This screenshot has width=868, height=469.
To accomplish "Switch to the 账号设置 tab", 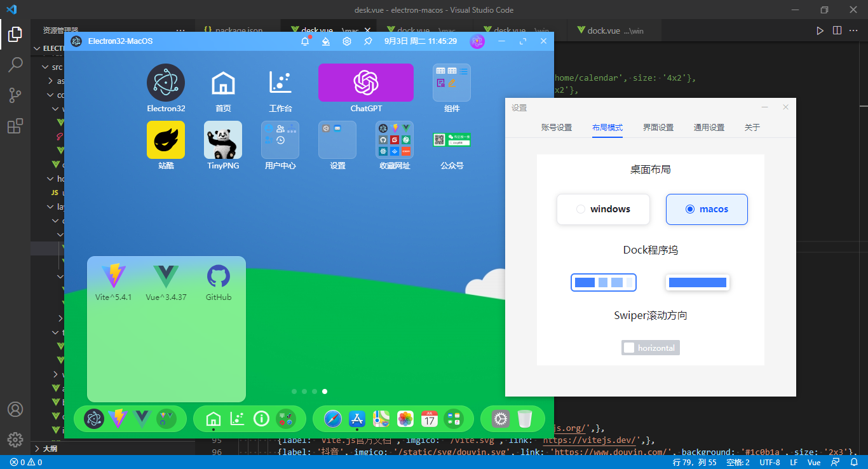I will coord(557,127).
